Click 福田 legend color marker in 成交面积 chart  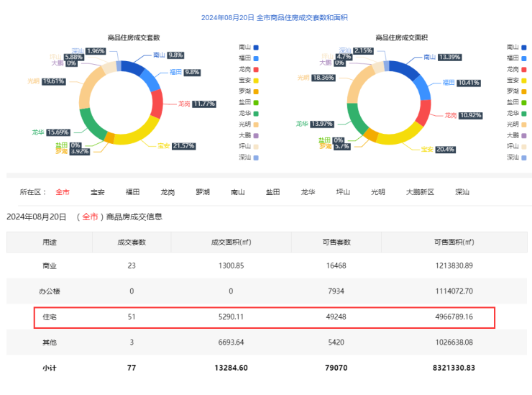(x=524, y=58)
